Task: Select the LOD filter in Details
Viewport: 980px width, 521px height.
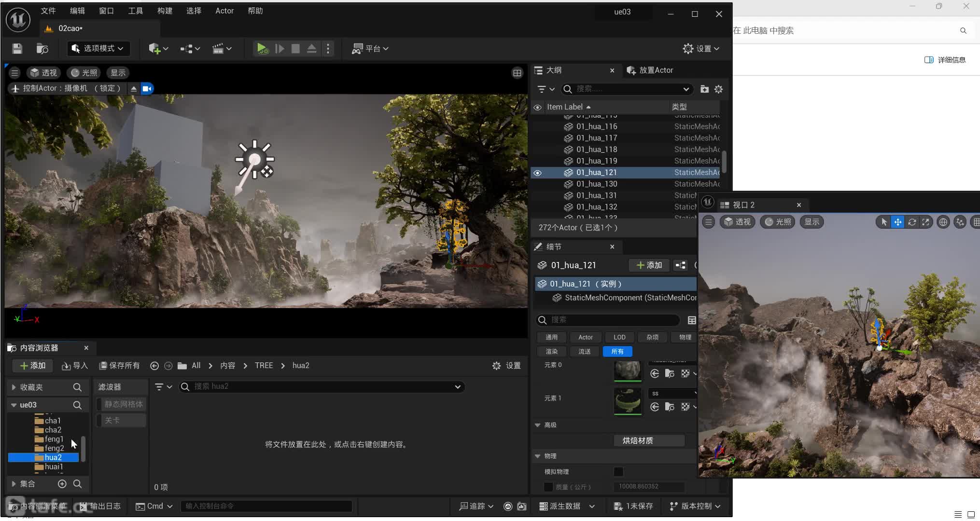Action: tap(619, 337)
